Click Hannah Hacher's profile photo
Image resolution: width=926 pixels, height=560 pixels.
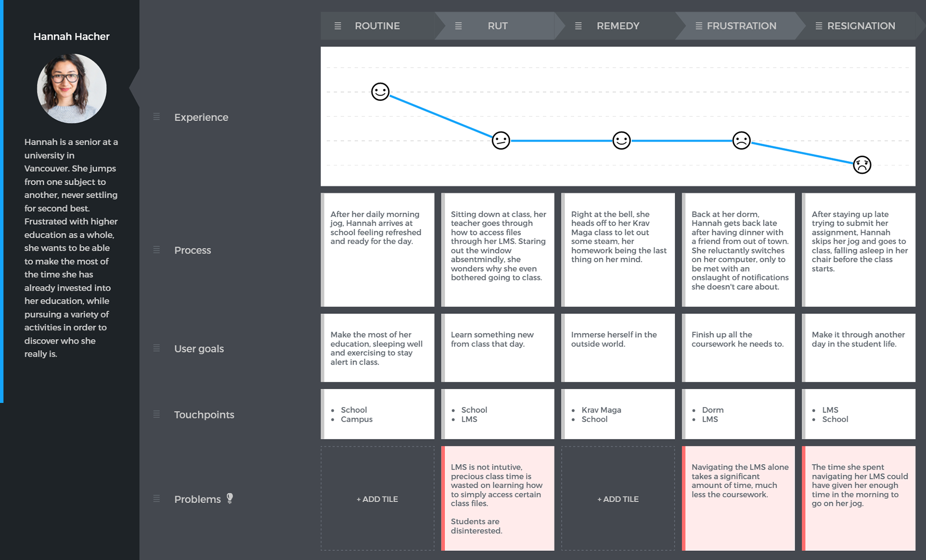(x=71, y=88)
